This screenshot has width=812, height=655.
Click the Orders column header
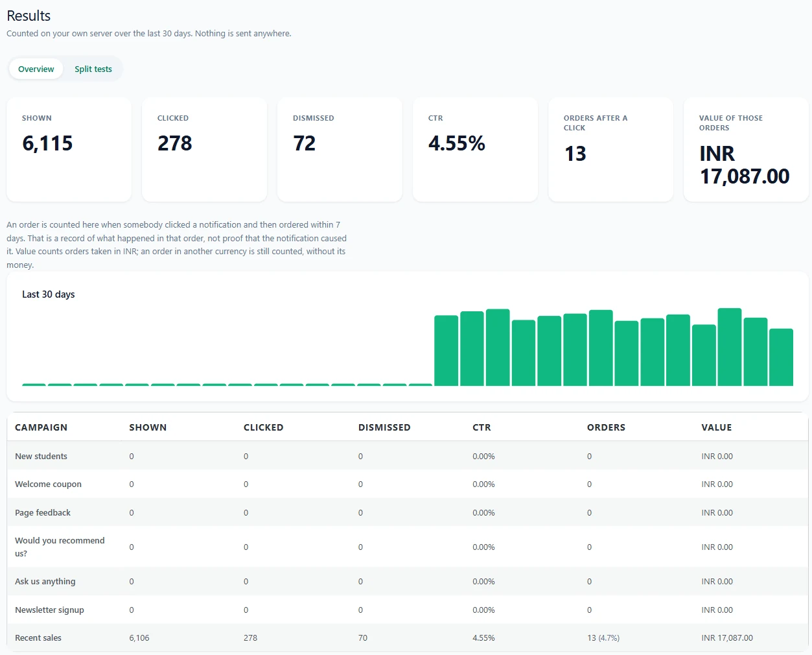[x=606, y=427]
